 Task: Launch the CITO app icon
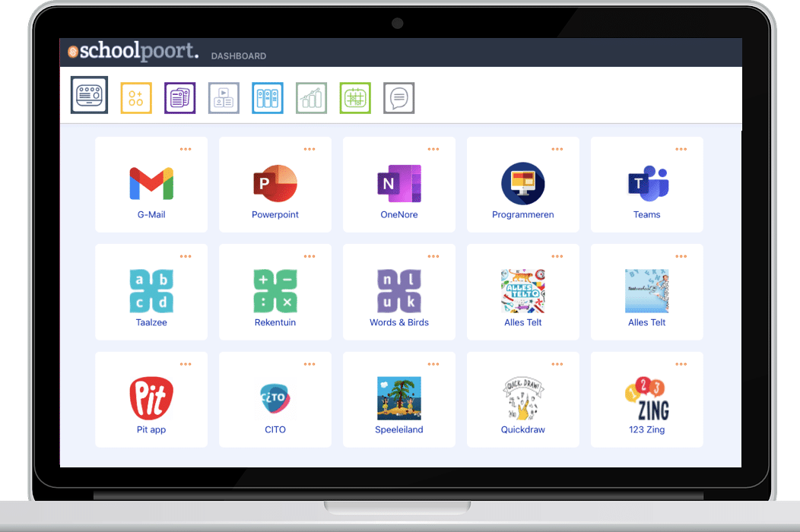click(275, 398)
